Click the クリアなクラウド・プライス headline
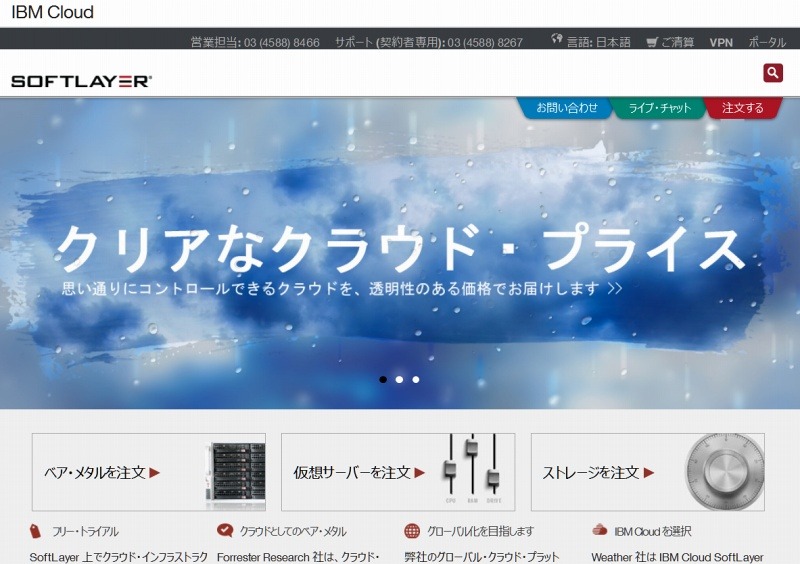The height and width of the screenshot is (564, 800). [x=400, y=249]
